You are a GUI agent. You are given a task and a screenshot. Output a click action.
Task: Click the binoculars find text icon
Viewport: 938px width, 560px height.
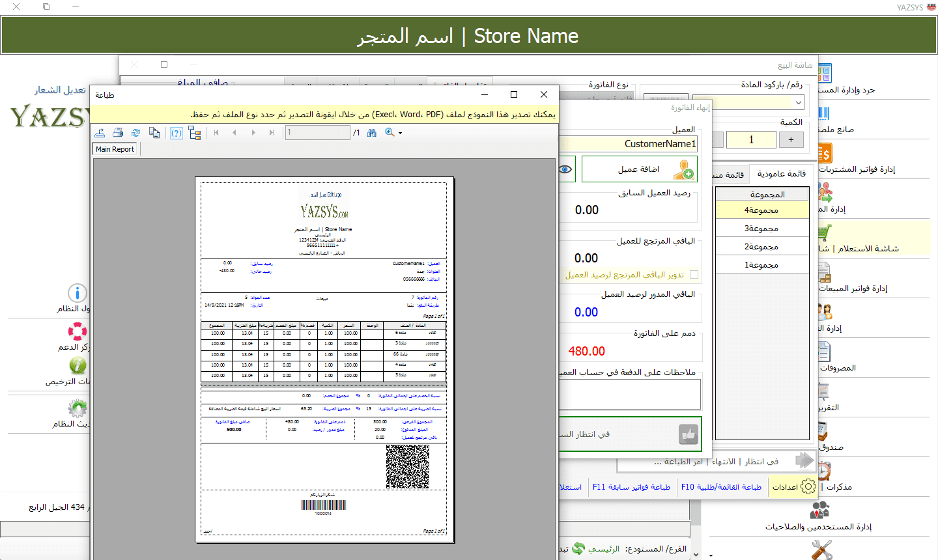371,133
